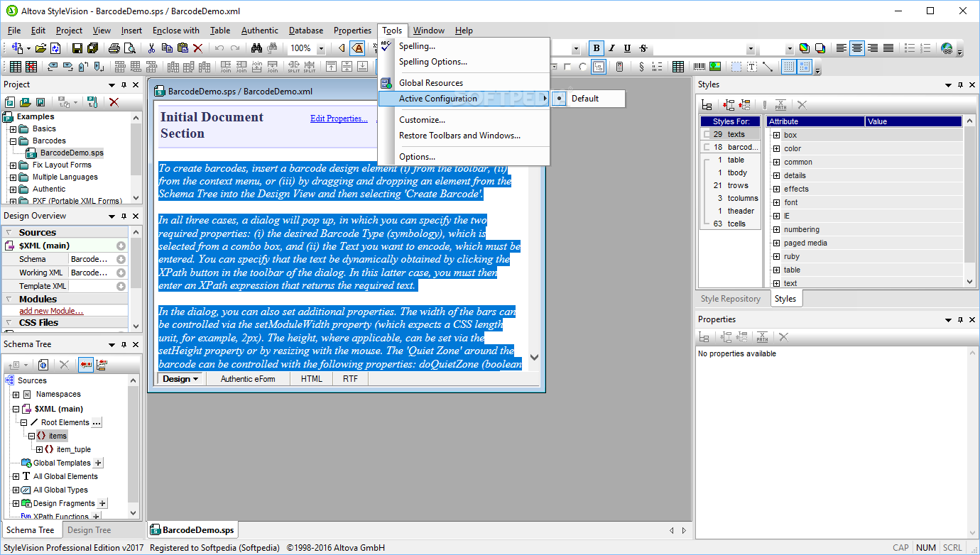Image resolution: width=980 pixels, height=555 pixels.
Task: Toggle center alignment button
Action: [x=857, y=48]
